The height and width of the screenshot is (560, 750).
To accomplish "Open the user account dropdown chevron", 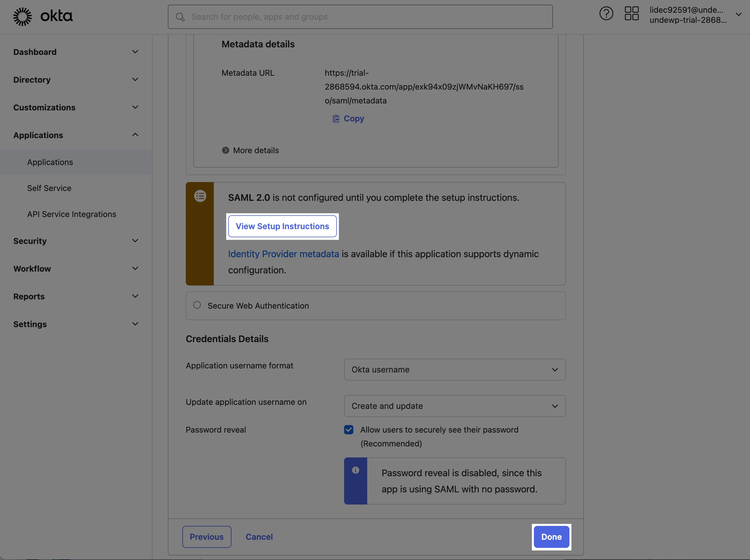I will pyautogui.click(x=738, y=14).
